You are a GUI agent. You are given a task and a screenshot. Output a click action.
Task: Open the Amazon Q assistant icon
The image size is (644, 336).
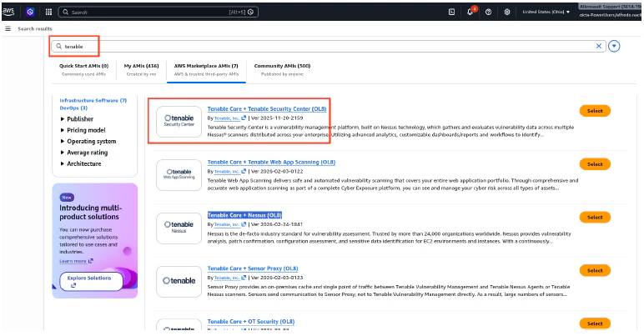click(x=30, y=12)
